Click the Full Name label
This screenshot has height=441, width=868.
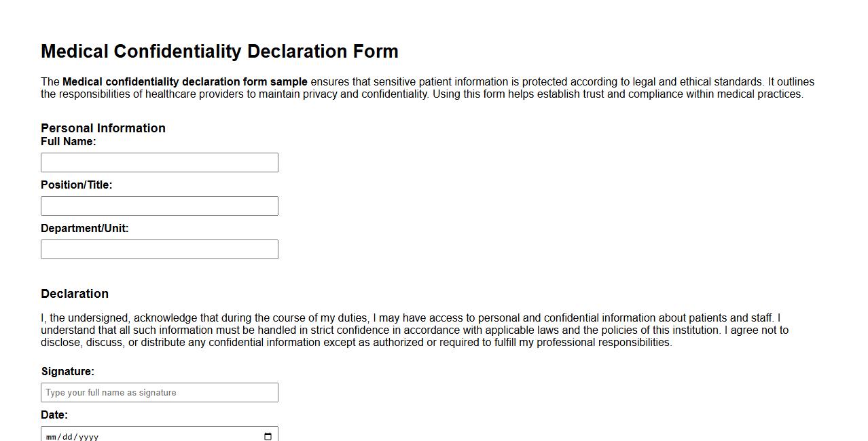click(68, 141)
